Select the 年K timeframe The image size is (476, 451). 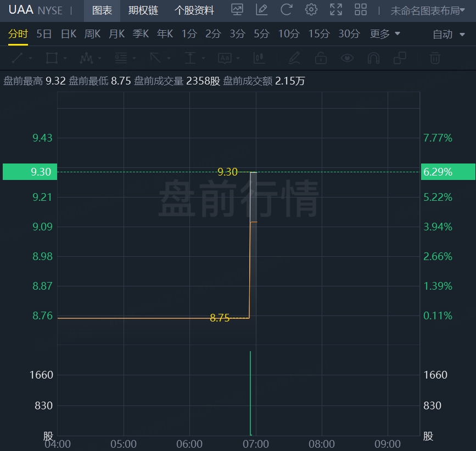(165, 33)
